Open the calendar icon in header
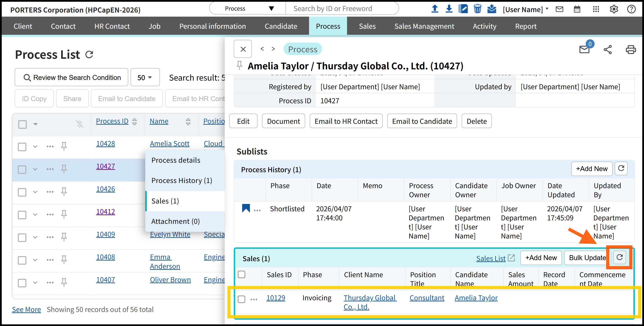The height and width of the screenshot is (326, 644). [577, 10]
